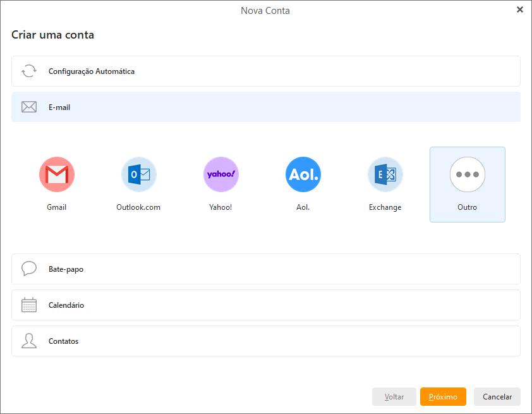Click the Aol. label text
Image resolution: width=532 pixels, height=414 pixels.
(x=303, y=207)
